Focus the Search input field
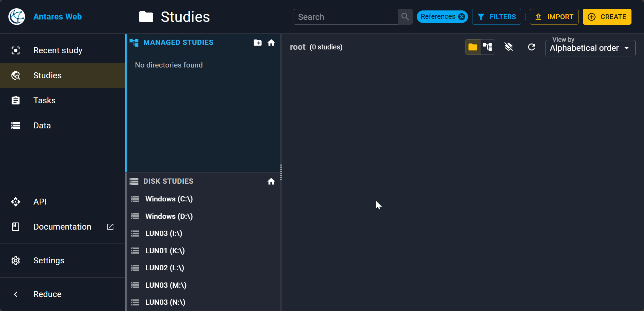The image size is (644, 311). coord(345,17)
